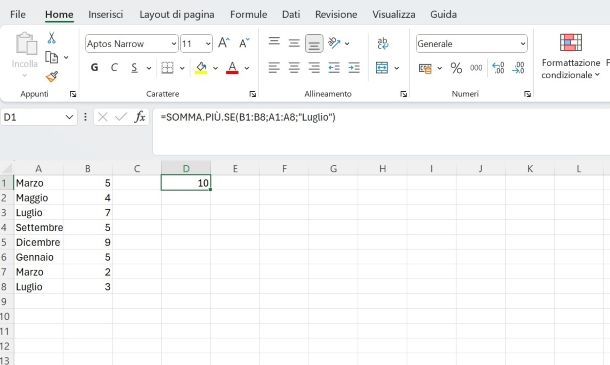Apply percent style format
Viewport: 610px width, 365px height.
(x=456, y=68)
